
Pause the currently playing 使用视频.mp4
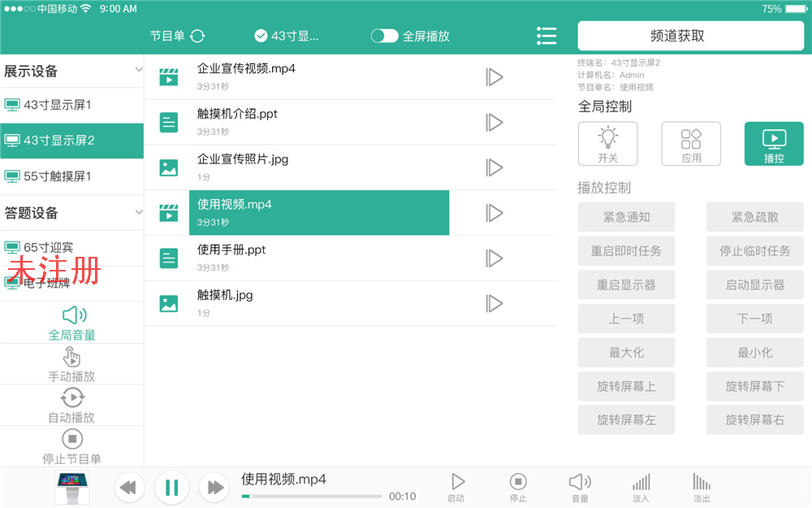(171, 487)
